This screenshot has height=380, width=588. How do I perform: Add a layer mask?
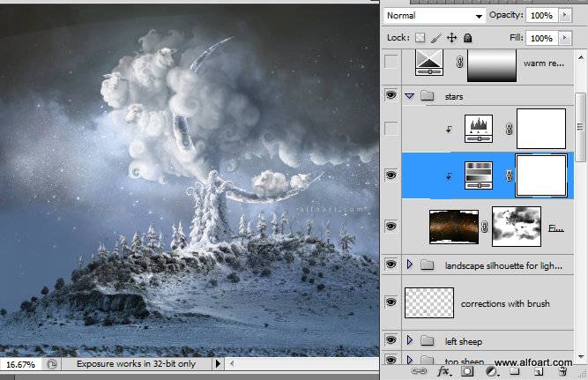pos(467,371)
